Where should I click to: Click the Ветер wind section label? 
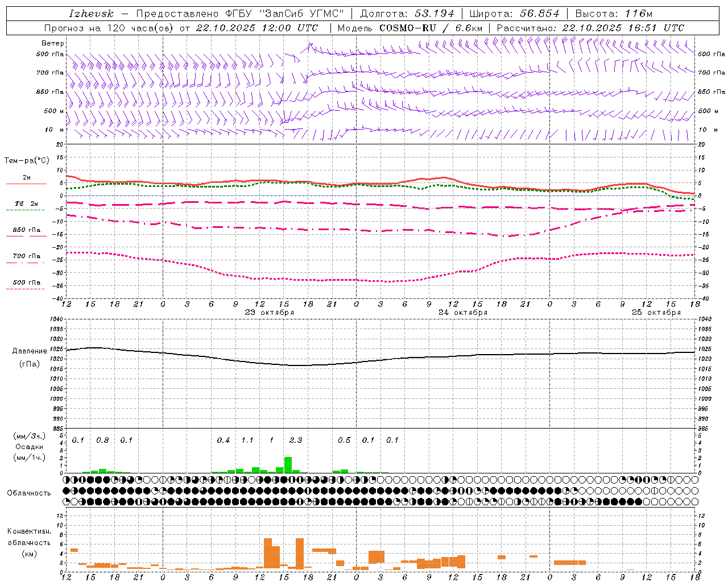[x=52, y=43]
